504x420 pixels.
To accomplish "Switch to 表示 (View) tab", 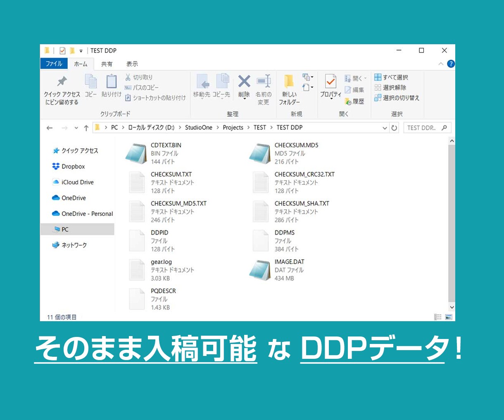I will pos(132,64).
